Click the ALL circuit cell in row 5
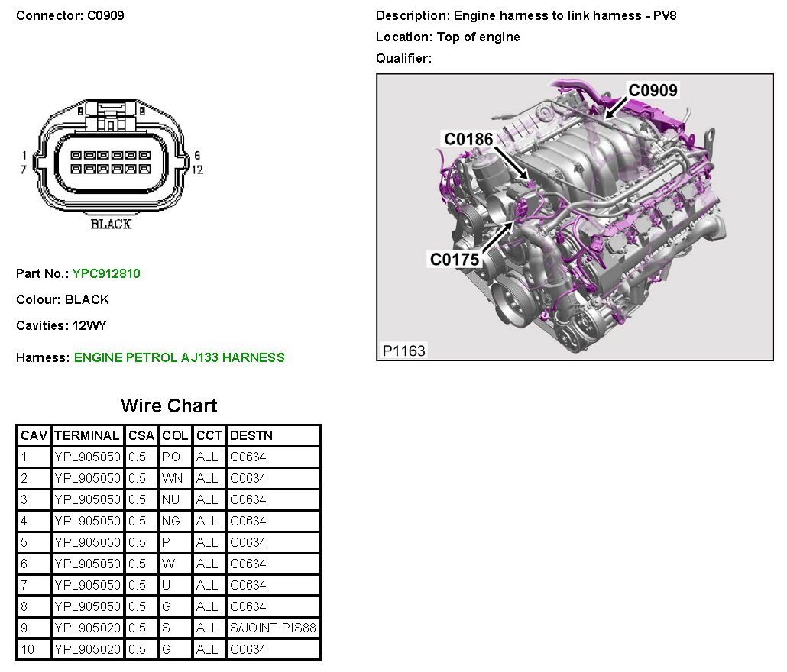The width and height of the screenshot is (787, 672). click(209, 543)
